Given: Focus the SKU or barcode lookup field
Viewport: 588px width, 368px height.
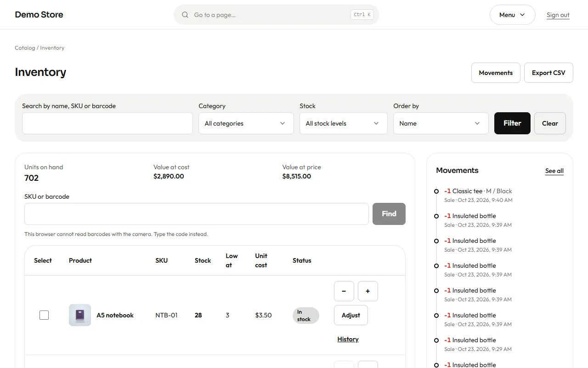Looking at the screenshot, I should [x=197, y=214].
